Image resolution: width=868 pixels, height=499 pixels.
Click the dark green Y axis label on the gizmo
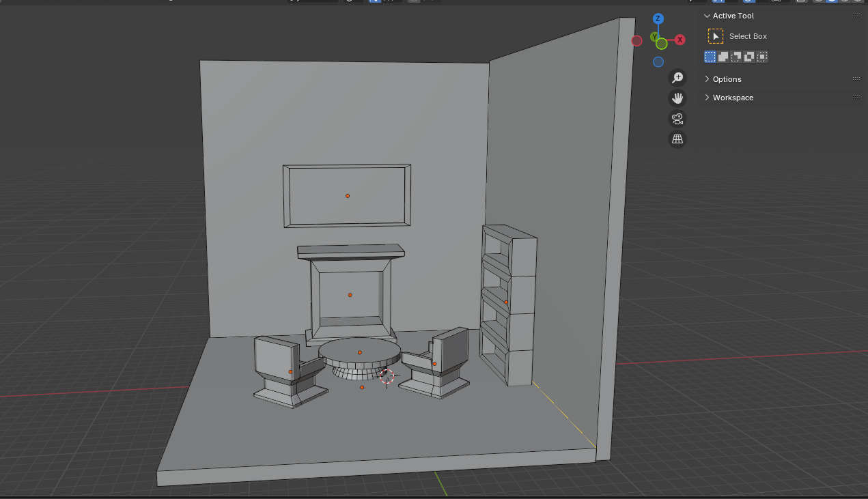654,37
